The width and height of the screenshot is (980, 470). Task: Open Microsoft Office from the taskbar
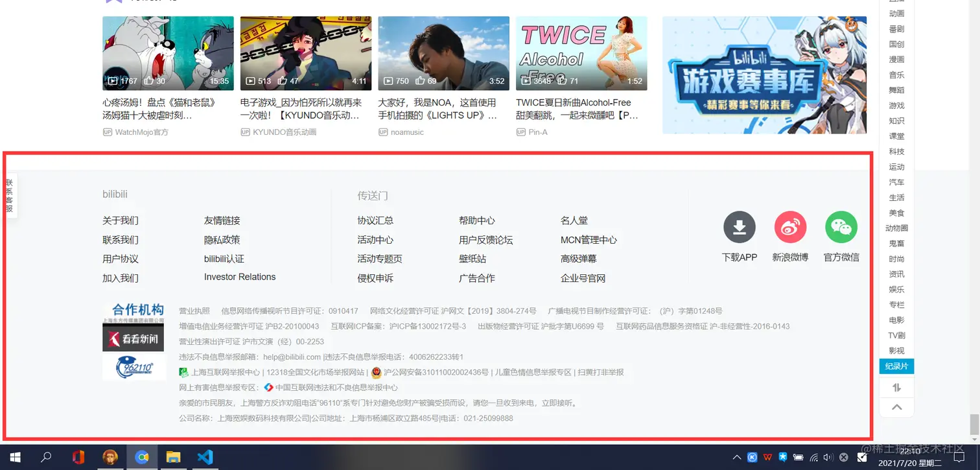pos(78,457)
